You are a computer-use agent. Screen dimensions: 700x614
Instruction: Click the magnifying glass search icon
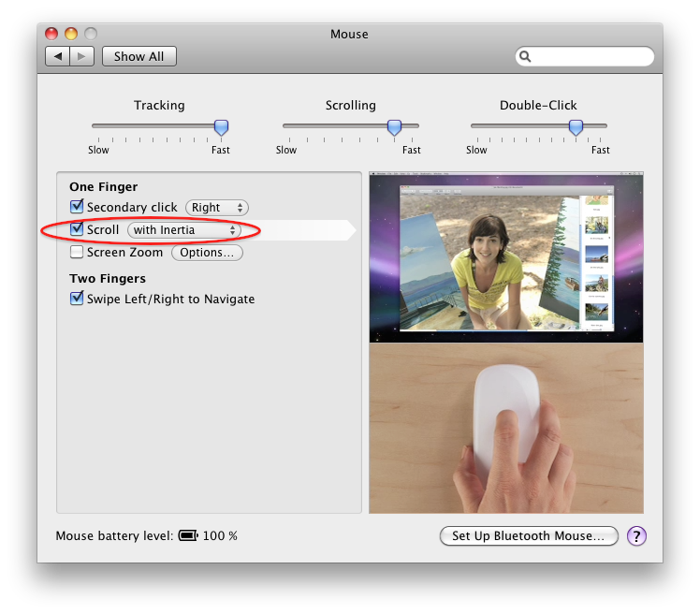coord(525,56)
